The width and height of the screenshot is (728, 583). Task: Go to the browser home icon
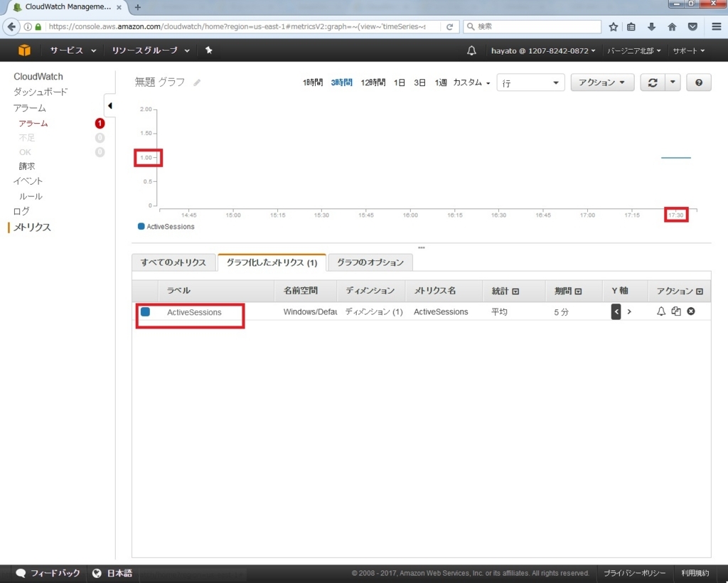672,26
